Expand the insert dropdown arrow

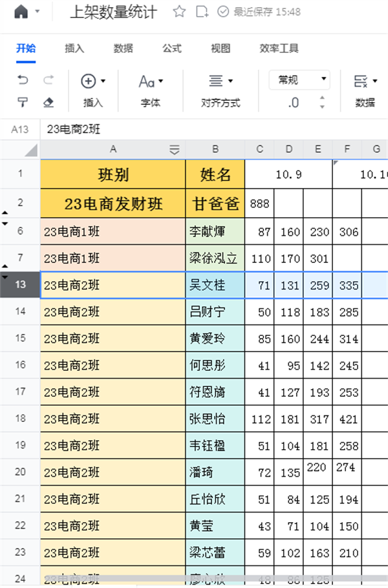[103, 81]
